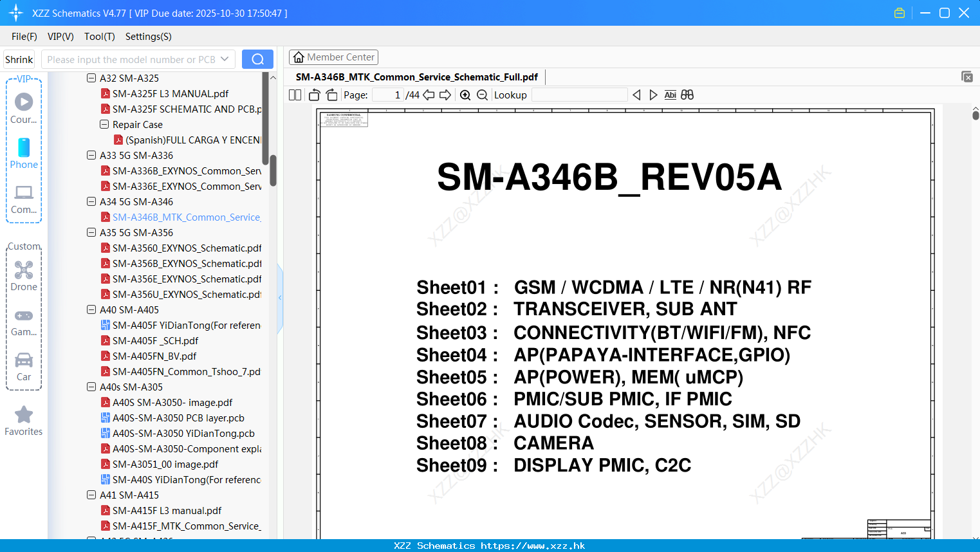980x552 pixels.
Task: Open (Spanish)FULL CARGA Y ENCEN file
Action: tap(193, 140)
